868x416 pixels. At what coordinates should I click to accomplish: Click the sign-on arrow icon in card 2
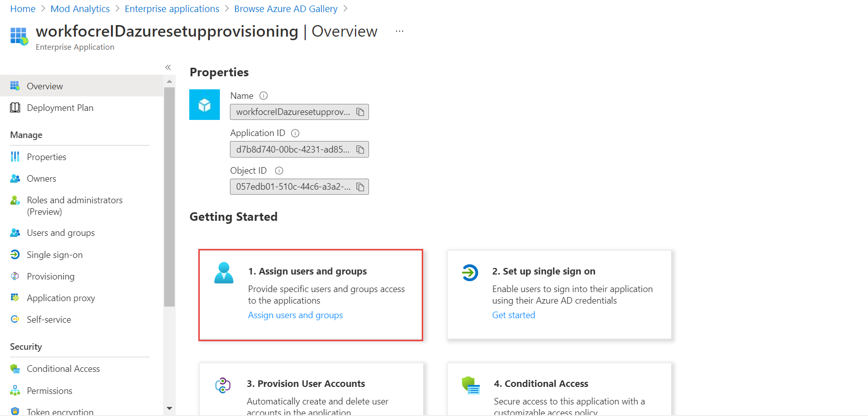coord(470,272)
